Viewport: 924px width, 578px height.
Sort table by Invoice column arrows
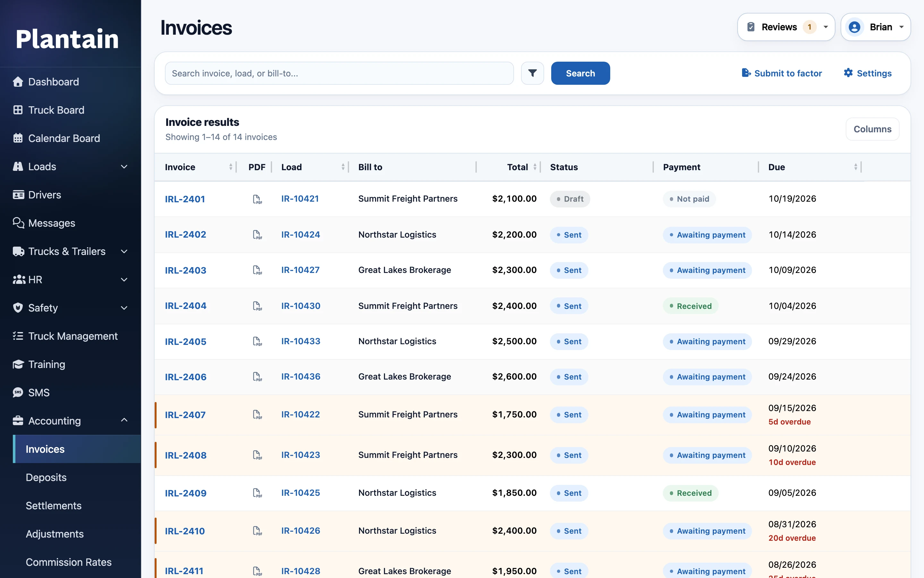click(x=231, y=167)
